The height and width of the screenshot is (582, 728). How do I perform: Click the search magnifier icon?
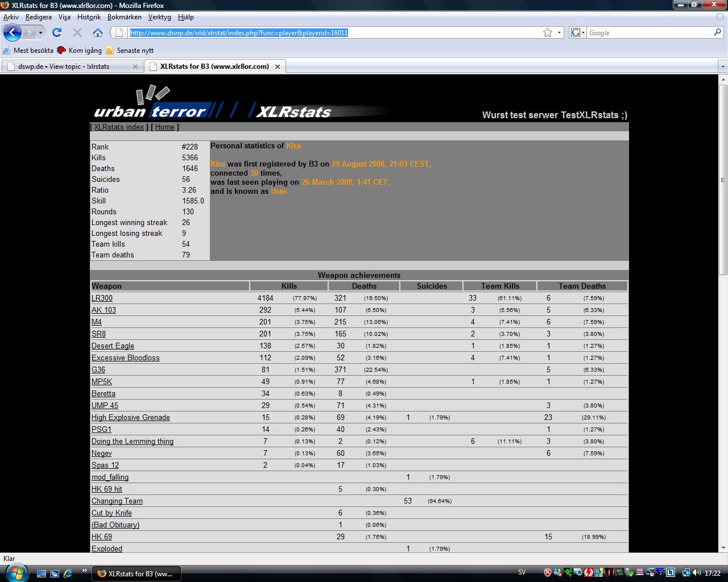[x=717, y=32]
